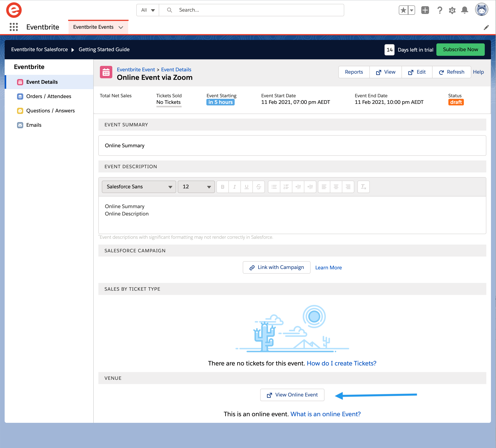Click the remove formatting icon

click(x=363, y=187)
